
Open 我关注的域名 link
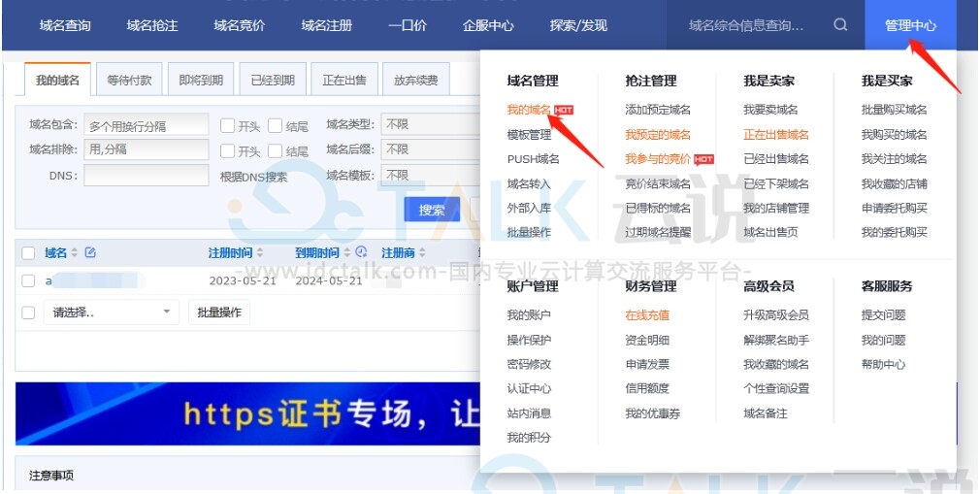point(894,159)
